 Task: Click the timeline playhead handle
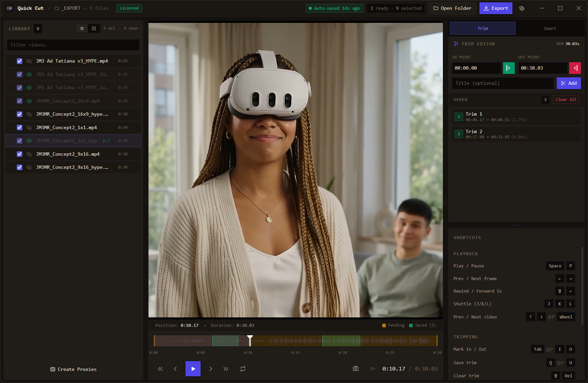click(250, 338)
